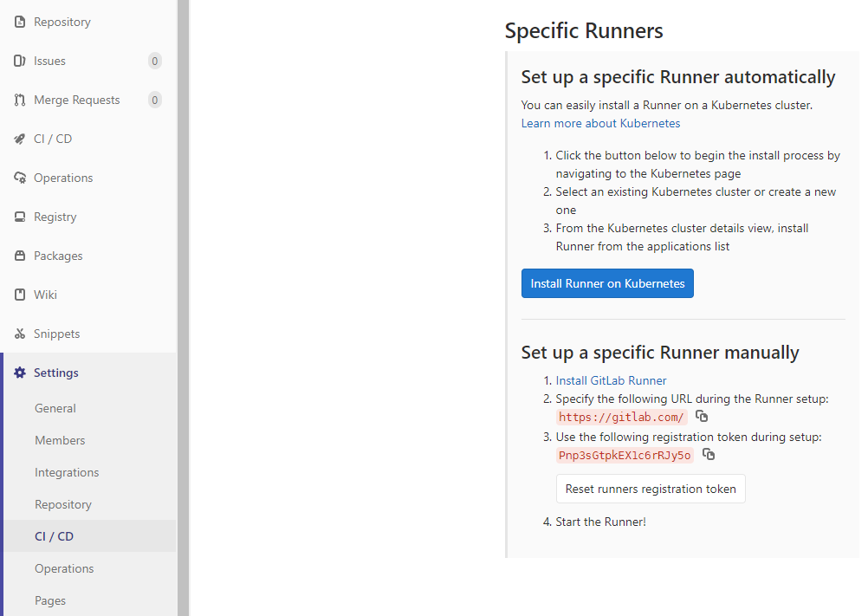Click the CI / CD rocket icon

tap(20, 139)
